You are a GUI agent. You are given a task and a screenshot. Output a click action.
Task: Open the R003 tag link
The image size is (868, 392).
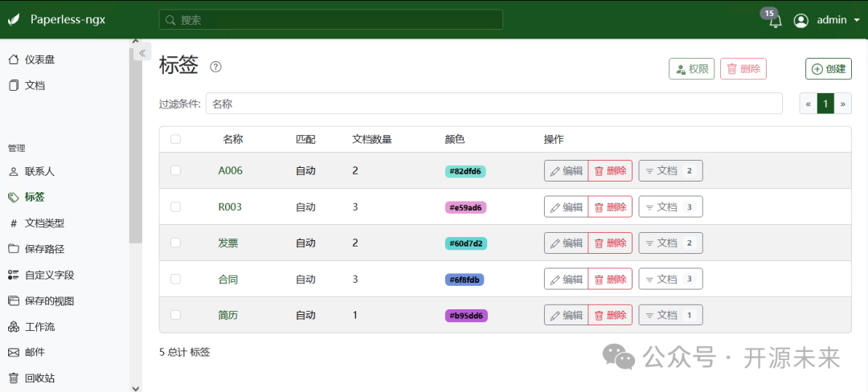(x=230, y=206)
